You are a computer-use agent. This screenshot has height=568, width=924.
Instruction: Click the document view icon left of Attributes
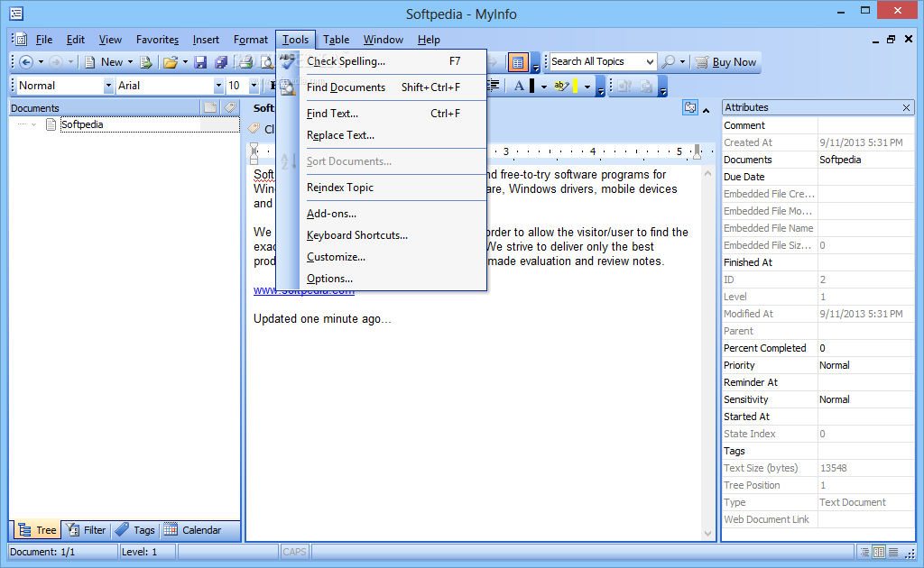pyautogui.click(x=690, y=107)
